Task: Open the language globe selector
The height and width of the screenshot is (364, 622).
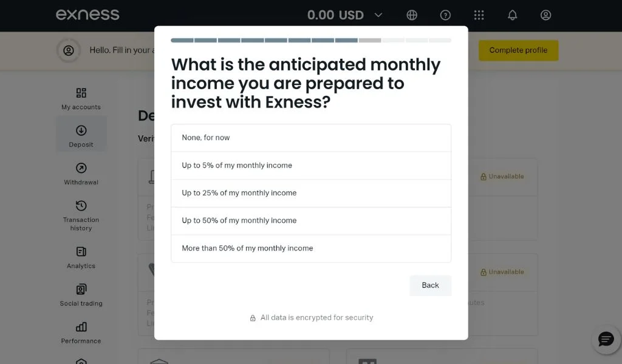Action: tap(412, 15)
